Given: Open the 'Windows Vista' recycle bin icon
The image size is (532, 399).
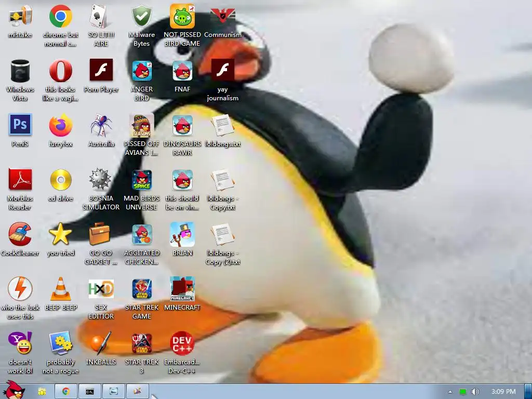Looking at the screenshot, I should (x=20, y=71).
